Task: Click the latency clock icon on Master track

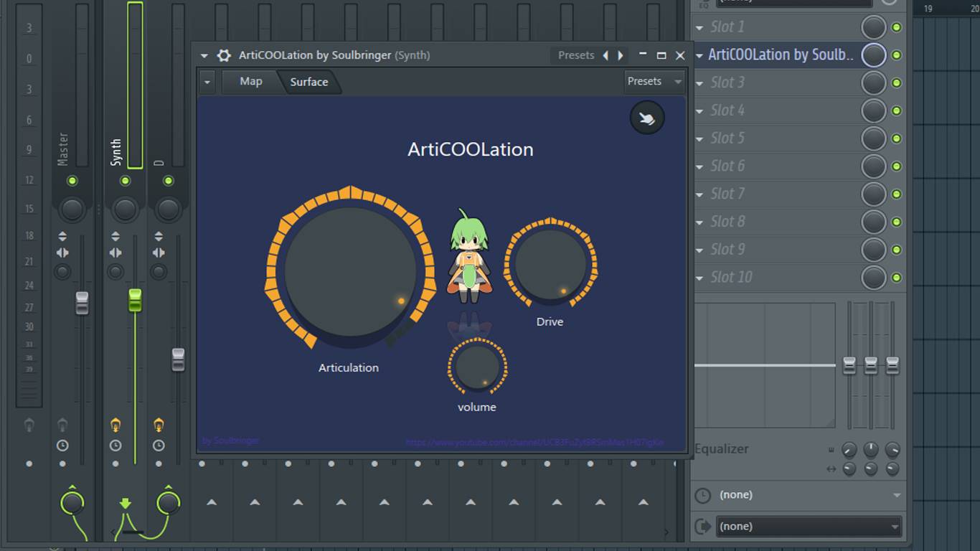Action: 62,446
